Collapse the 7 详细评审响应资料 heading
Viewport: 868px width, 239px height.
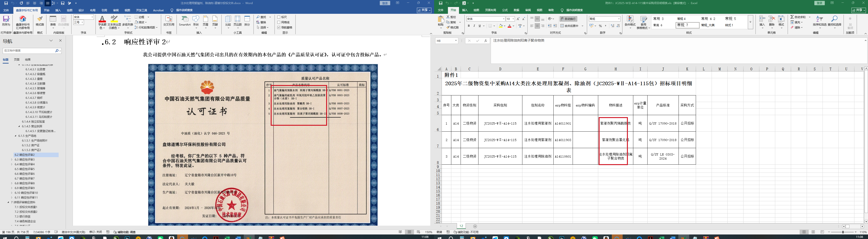(x=8, y=202)
